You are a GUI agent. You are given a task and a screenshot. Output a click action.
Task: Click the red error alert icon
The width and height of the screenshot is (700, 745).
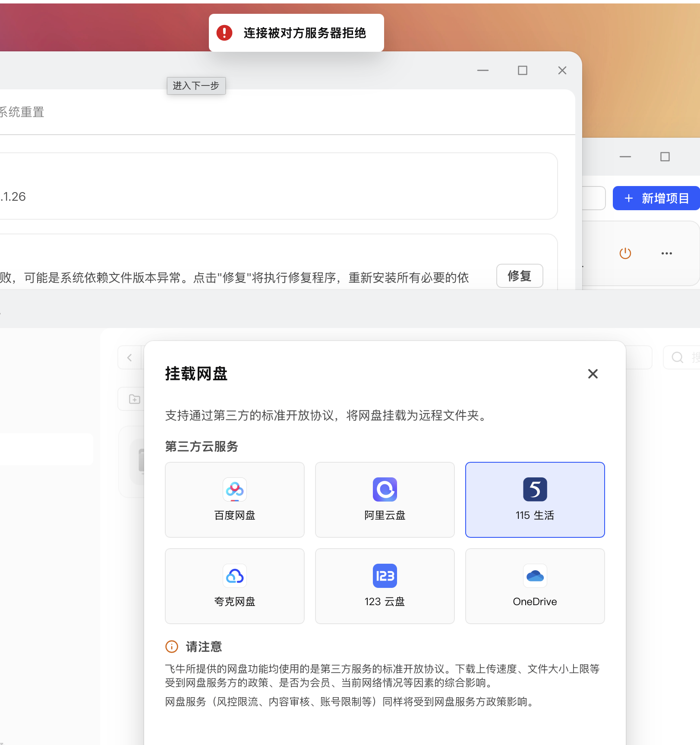224,33
